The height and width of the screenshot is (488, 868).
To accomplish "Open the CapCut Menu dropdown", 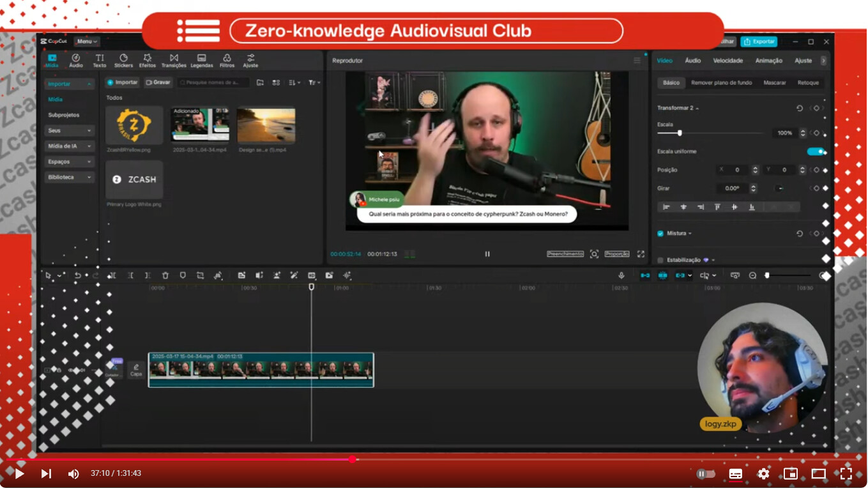I will pos(86,42).
